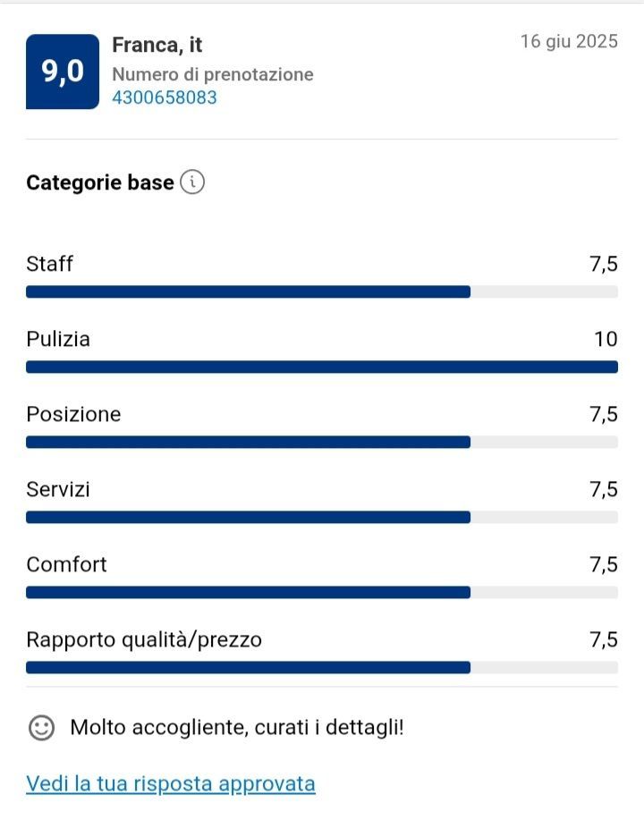The image size is (644, 820).
Task: Click the blue 9,0 score badge
Action: point(62,72)
